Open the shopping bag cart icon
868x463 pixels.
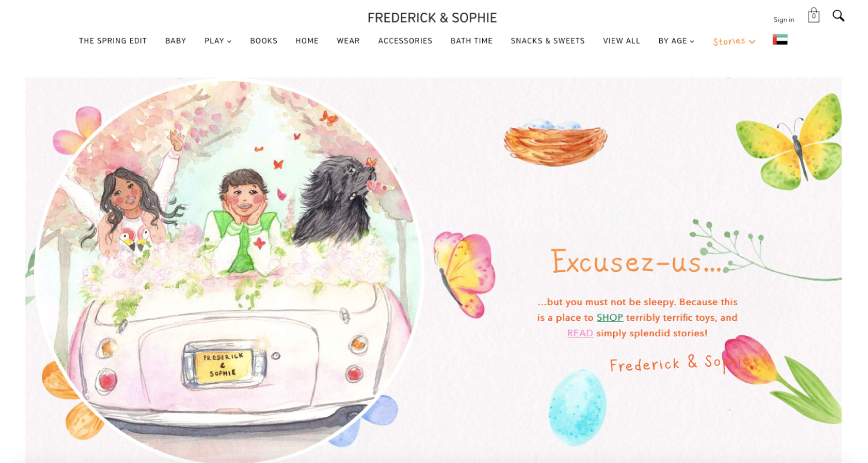pos(814,16)
